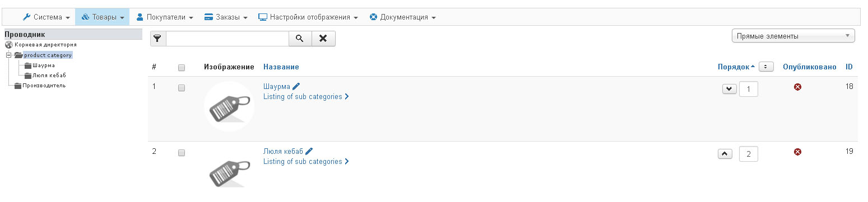Check the checkbox for row Люля кебаб

(x=181, y=153)
